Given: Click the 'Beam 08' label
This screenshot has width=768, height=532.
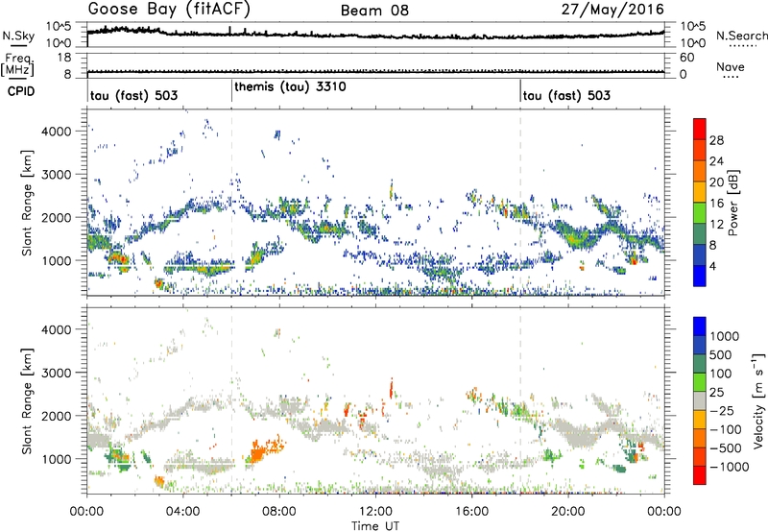Looking at the screenshot, I should 374,11.
